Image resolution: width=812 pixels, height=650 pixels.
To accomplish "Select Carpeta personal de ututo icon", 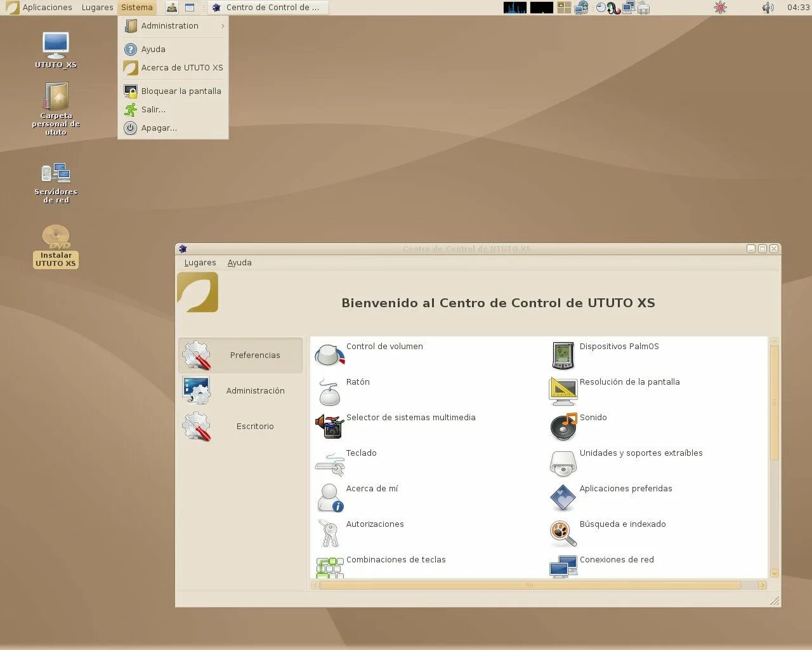I will (x=56, y=109).
